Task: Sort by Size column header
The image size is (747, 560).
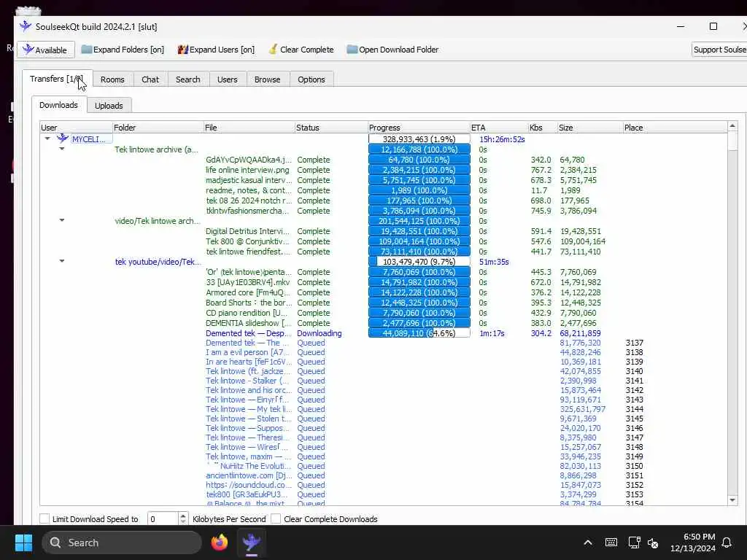Action: click(x=589, y=128)
